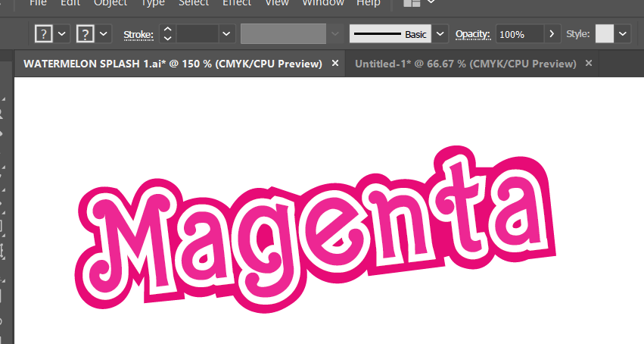Click the graphic Style swatch

pyautogui.click(x=605, y=34)
